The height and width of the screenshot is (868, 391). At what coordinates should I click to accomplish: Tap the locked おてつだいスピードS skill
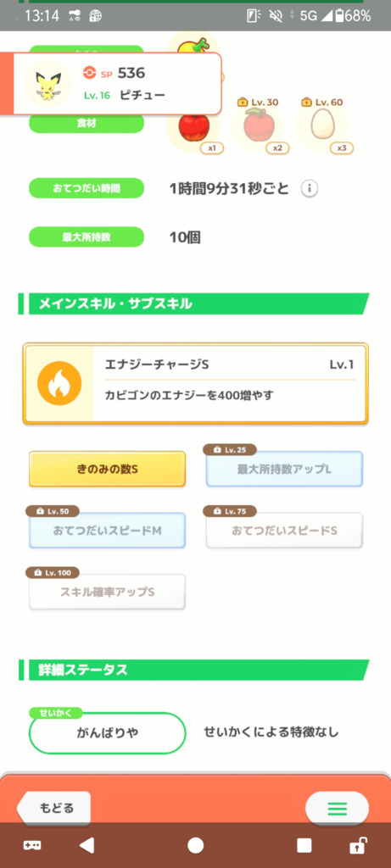pos(284,531)
